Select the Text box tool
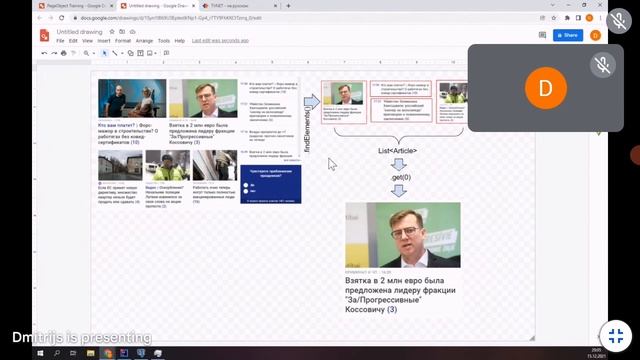This screenshot has width=640, height=360. point(140,53)
